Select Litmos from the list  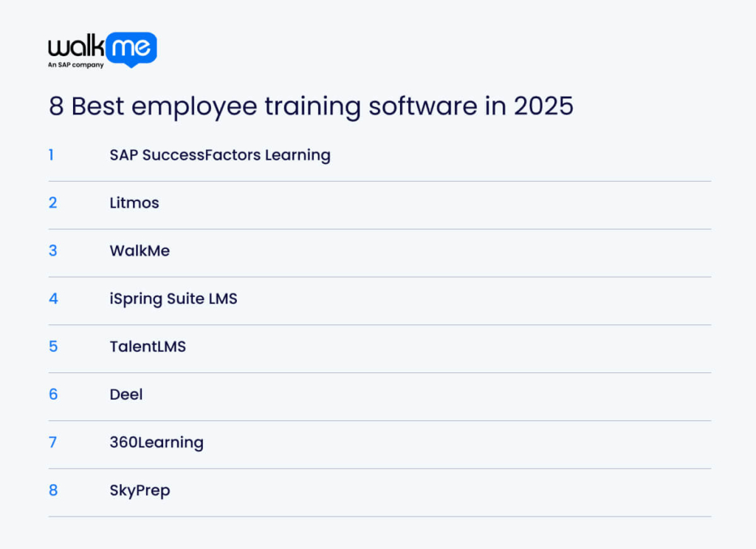[x=134, y=203]
